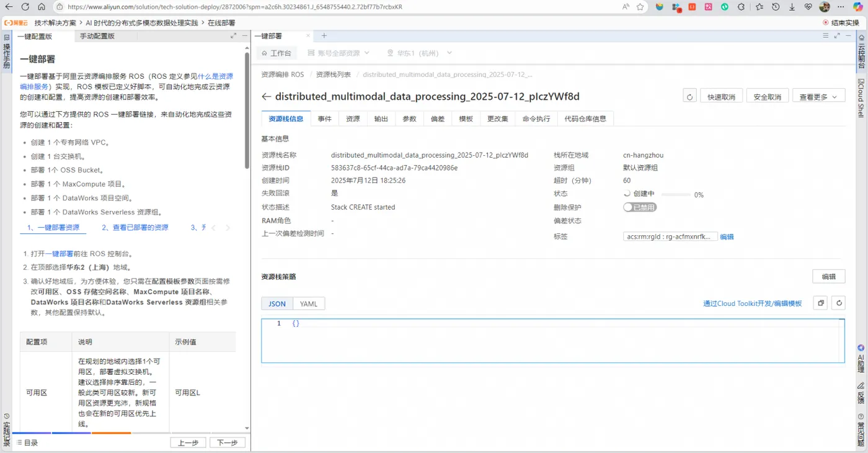Viewport: 868px width, 453px height.
Task: Return to the stack list via the back arrow
Action: pyautogui.click(x=267, y=97)
